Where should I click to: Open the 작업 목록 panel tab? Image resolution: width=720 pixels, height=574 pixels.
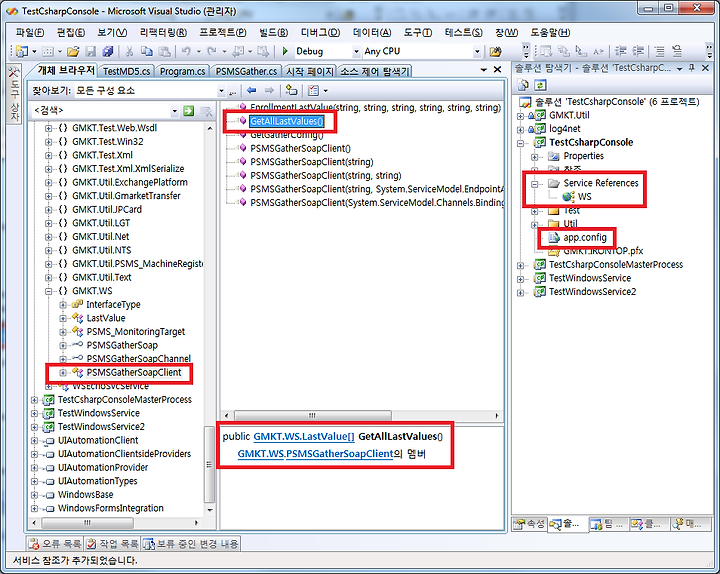point(112,544)
